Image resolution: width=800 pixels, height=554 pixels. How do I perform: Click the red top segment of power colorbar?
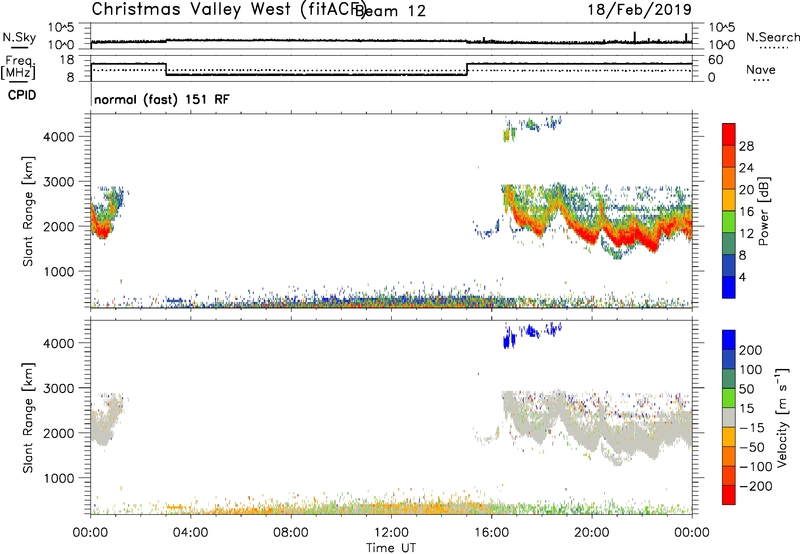(729, 134)
